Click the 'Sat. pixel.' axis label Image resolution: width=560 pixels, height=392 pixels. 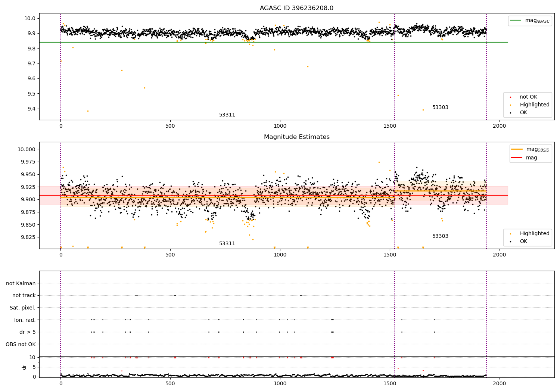(23, 308)
